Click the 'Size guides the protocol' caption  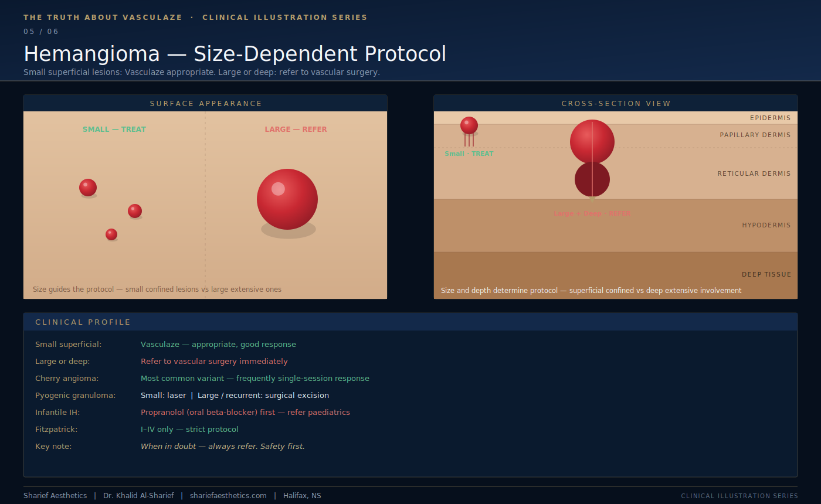157,290
